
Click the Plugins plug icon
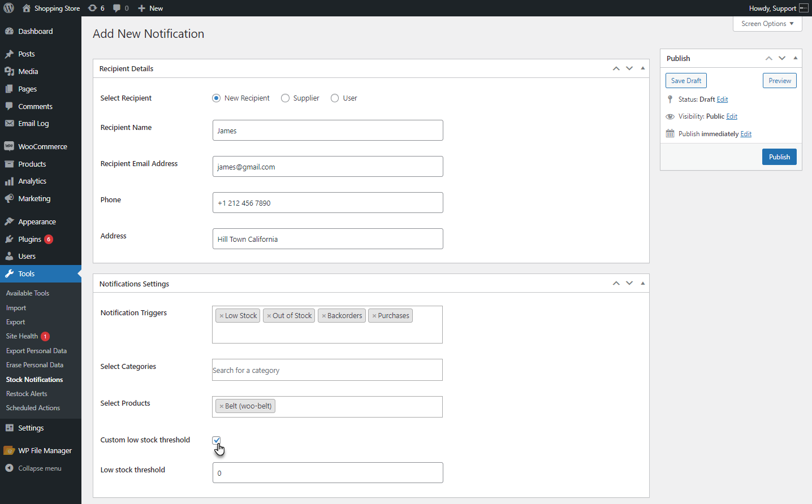[x=9, y=239]
